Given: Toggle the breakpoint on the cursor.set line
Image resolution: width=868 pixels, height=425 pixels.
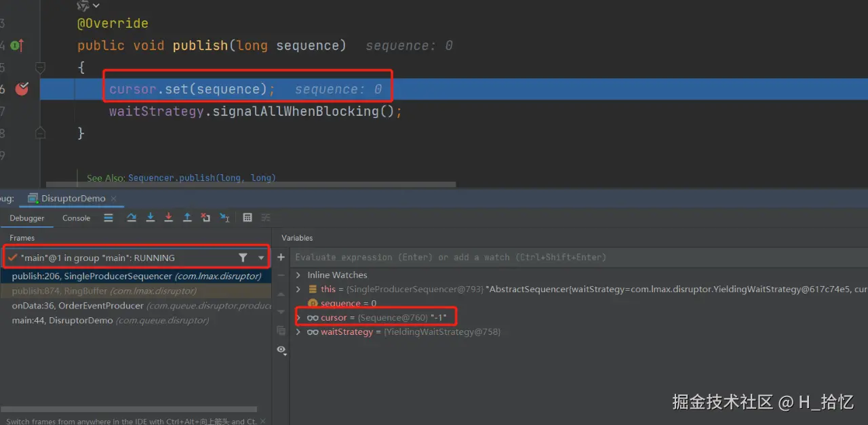Looking at the screenshot, I should [x=22, y=89].
